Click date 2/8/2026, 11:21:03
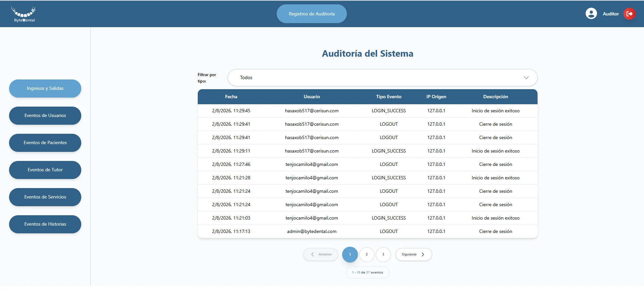Screen dimensions: 644x294 231,218
